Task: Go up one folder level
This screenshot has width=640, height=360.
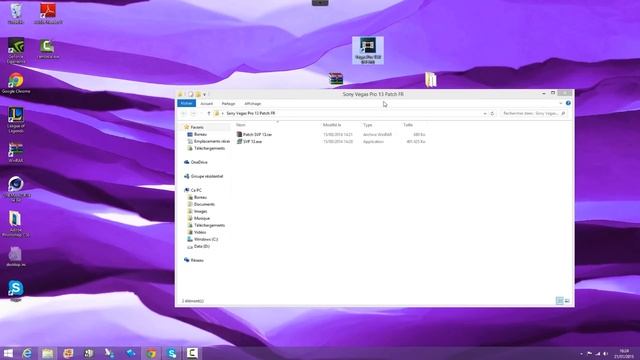Action: pos(209,113)
